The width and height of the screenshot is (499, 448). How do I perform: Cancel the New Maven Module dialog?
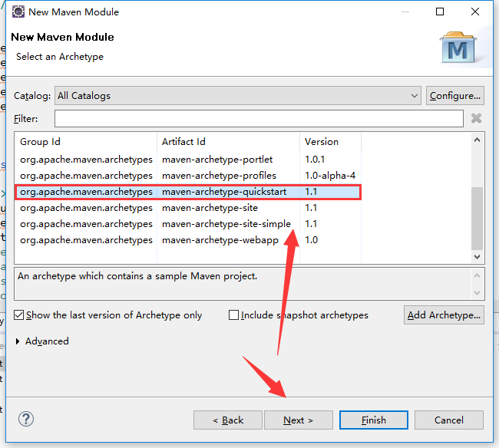[x=449, y=420]
